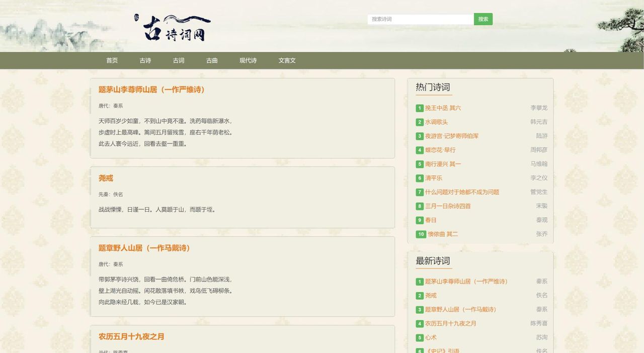Open the 首页 navigation item
Screen dimensions: 644x353
point(112,59)
